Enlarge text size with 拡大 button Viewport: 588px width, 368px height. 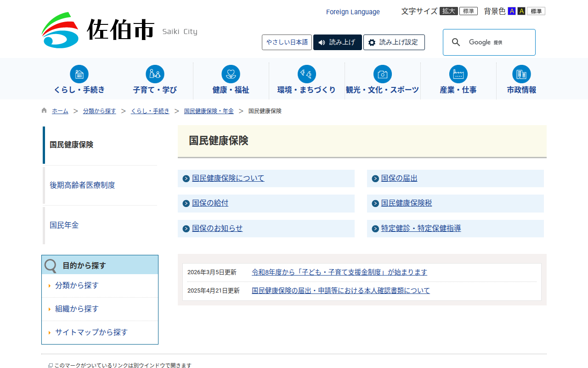point(448,11)
